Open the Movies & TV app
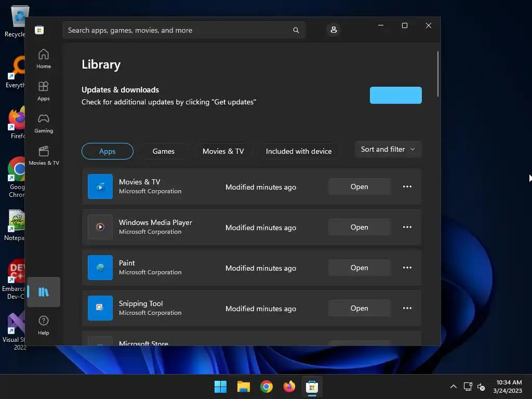The image size is (532, 399). (x=360, y=187)
